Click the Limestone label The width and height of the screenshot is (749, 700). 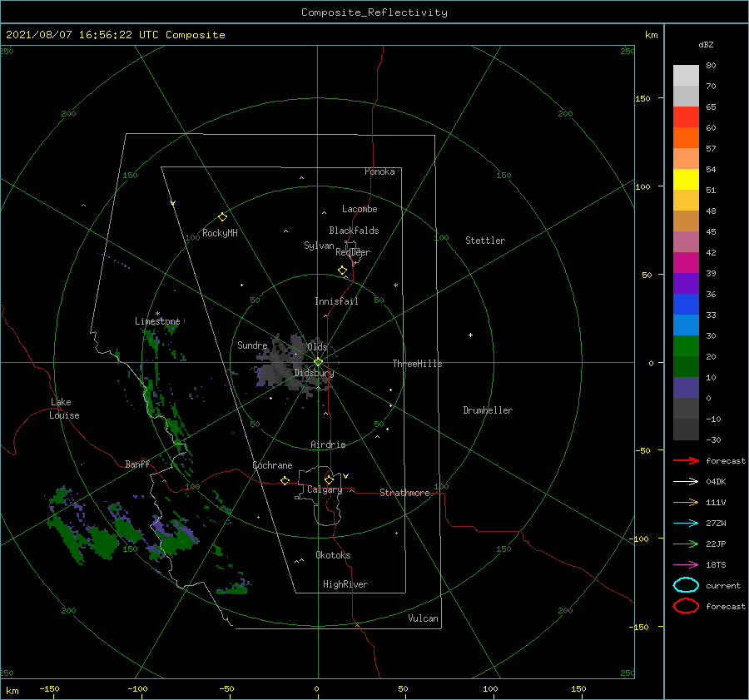coord(157,321)
